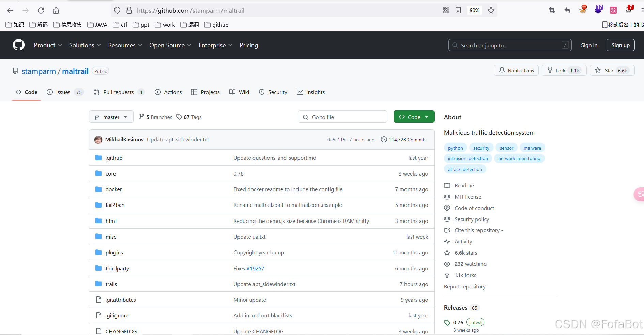Click the GitHub octocat logo

19,45
